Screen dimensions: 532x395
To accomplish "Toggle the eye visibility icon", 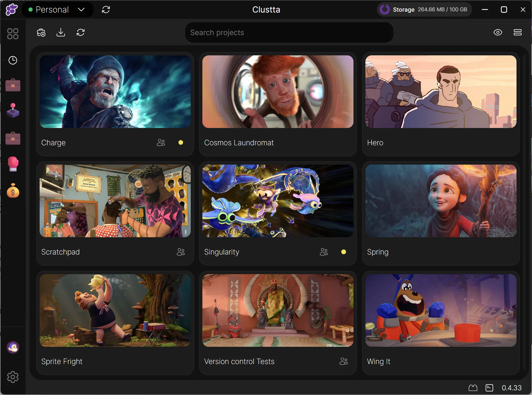I will (x=498, y=32).
